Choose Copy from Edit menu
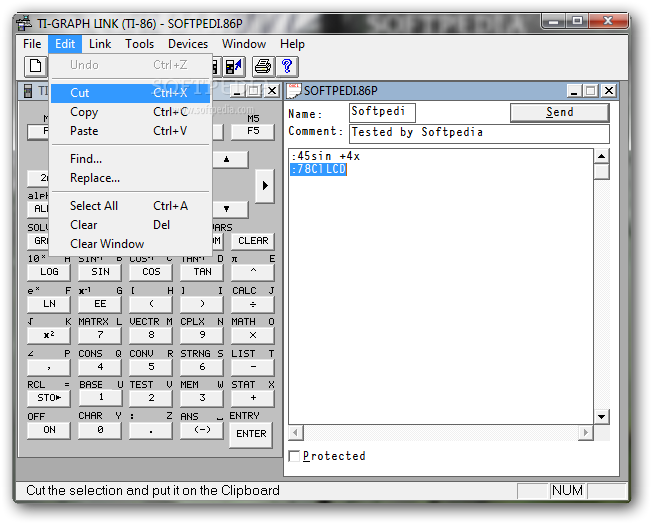The height and width of the screenshot is (524, 652). 131,112
